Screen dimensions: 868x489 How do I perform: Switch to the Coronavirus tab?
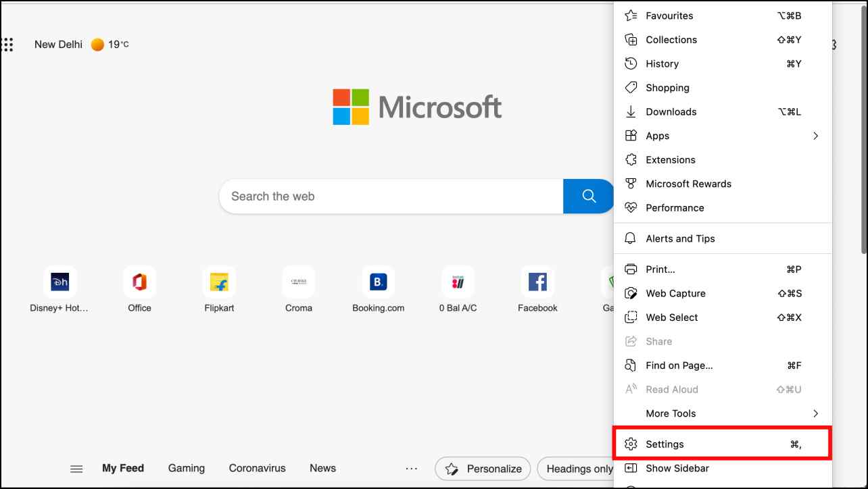click(257, 468)
